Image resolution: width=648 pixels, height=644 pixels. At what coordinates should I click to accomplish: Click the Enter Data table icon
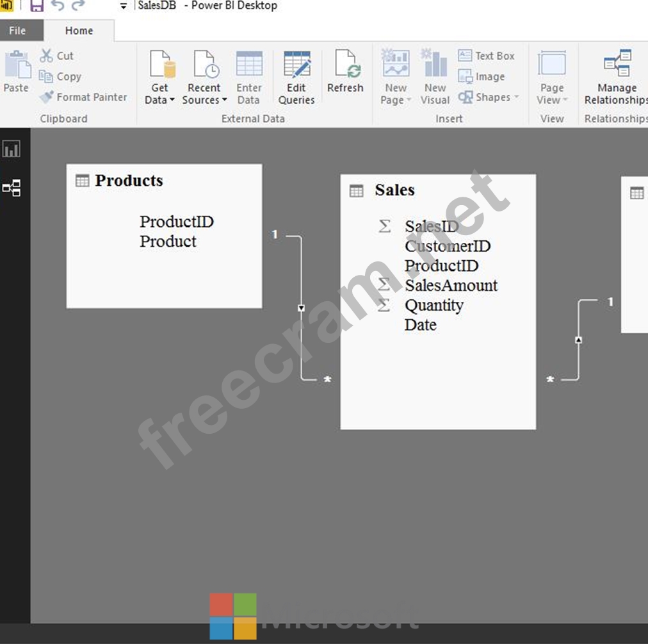coord(249,63)
